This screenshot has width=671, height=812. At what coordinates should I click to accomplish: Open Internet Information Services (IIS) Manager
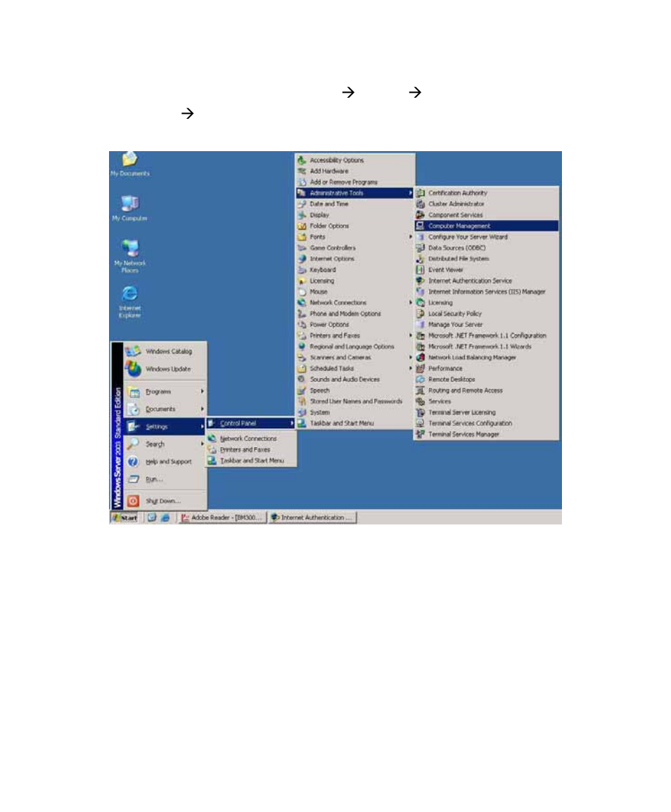click(487, 292)
